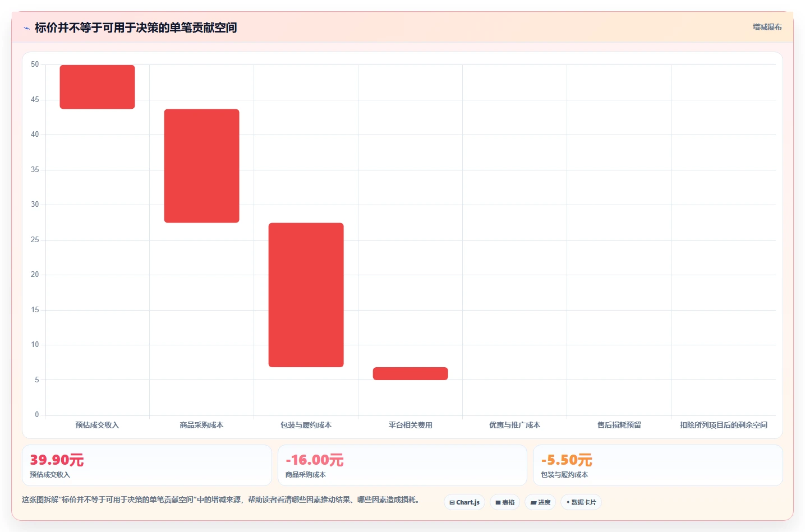Select the 表格 tag pill
Viewport: 805px width, 532px height.
pyautogui.click(x=505, y=502)
